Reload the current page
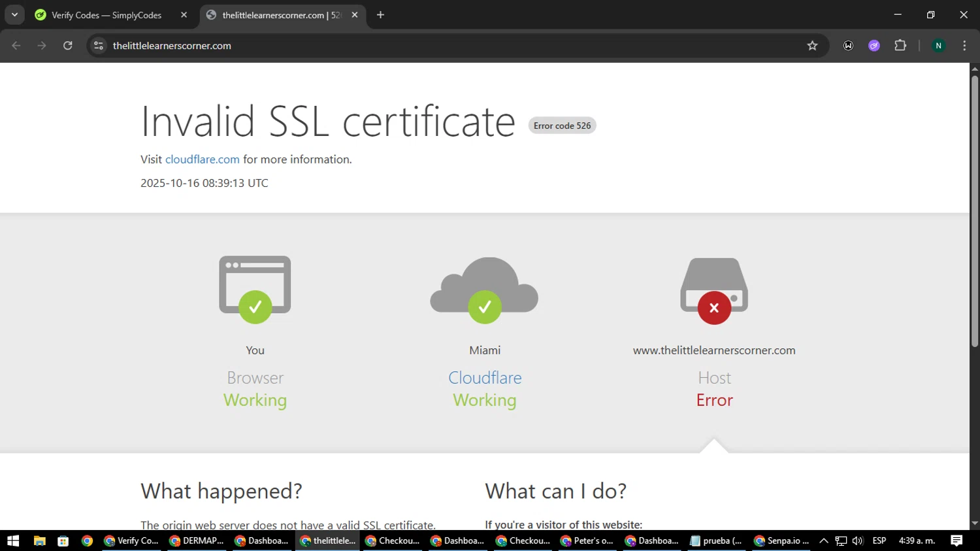This screenshot has width=980, height=551. pos(68,46)
